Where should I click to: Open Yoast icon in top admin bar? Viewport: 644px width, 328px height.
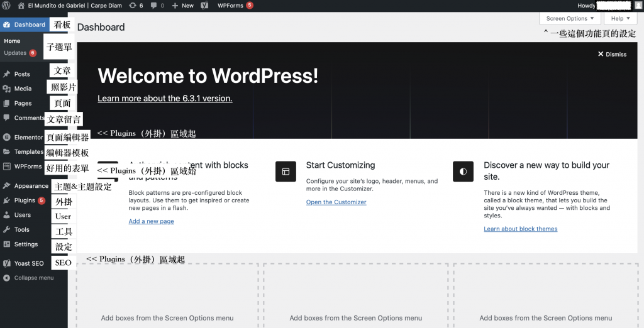(x=204, y=6)
